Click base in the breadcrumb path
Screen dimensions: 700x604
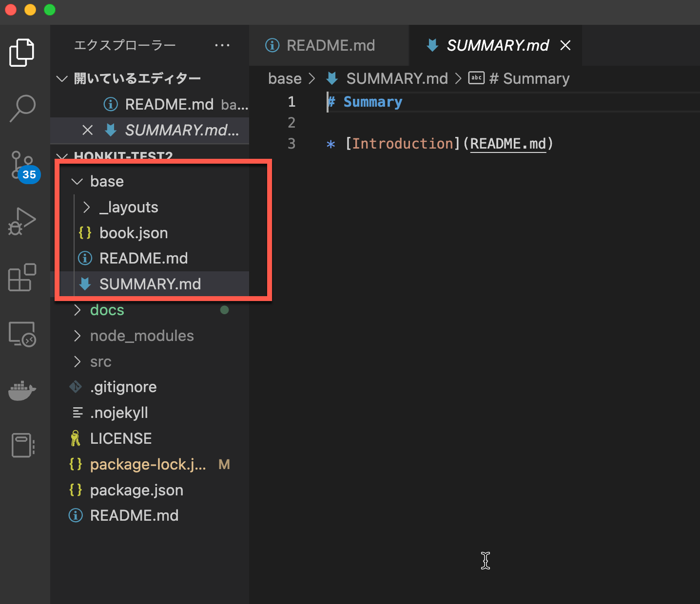[x=285, y=78]
